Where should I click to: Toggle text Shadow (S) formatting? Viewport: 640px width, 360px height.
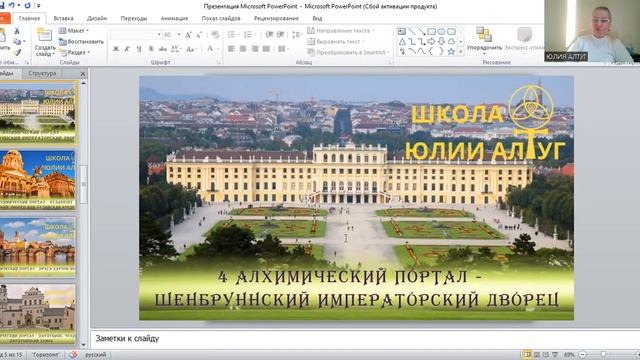[151, 49]
